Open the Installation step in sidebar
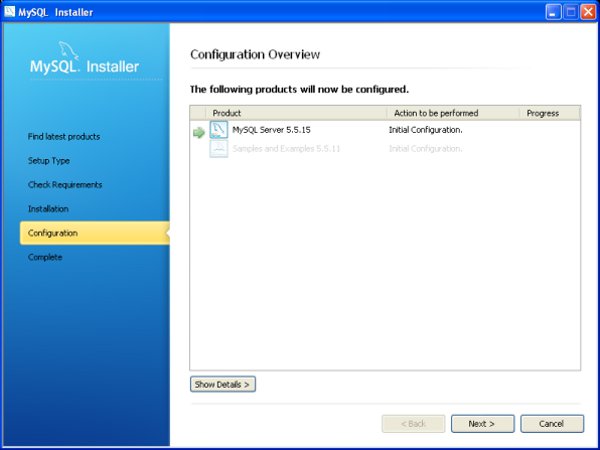This screenshot has height=450, width=600. 48,209
